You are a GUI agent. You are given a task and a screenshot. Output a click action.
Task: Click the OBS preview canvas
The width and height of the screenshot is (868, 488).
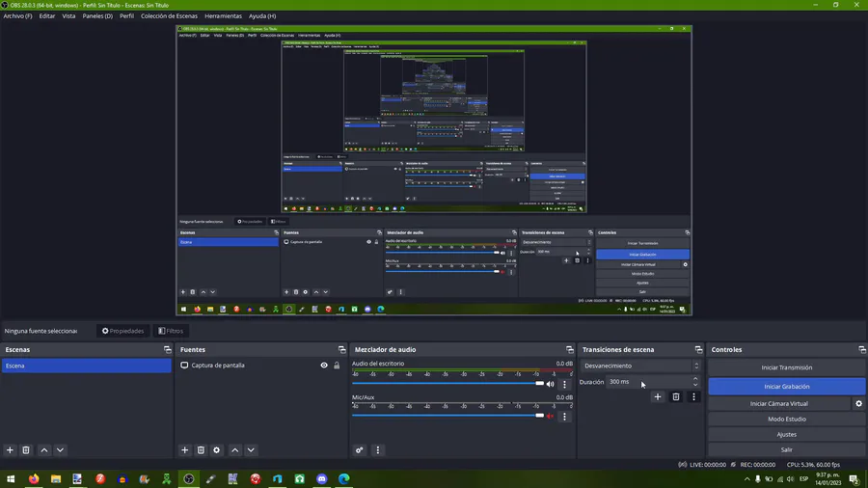[434, 171]
